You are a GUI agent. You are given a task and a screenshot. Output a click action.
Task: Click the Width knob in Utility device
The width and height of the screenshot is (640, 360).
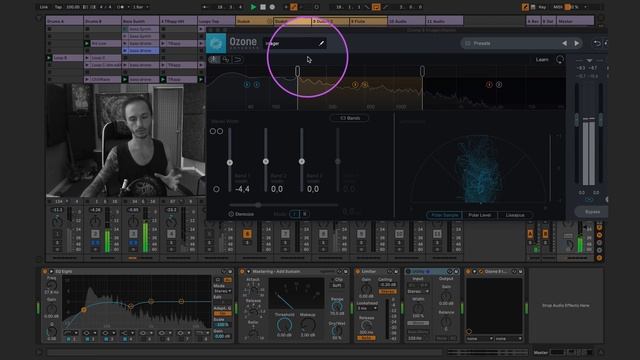point(418,308)
